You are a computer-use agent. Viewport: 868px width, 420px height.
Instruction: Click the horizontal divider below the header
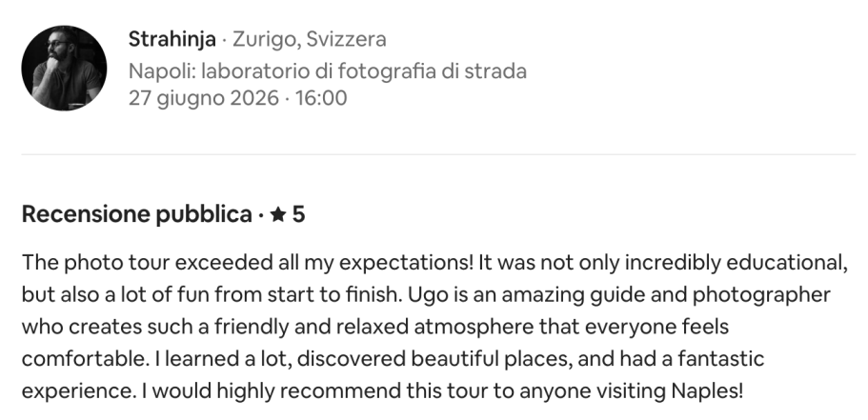pos(438,154)
